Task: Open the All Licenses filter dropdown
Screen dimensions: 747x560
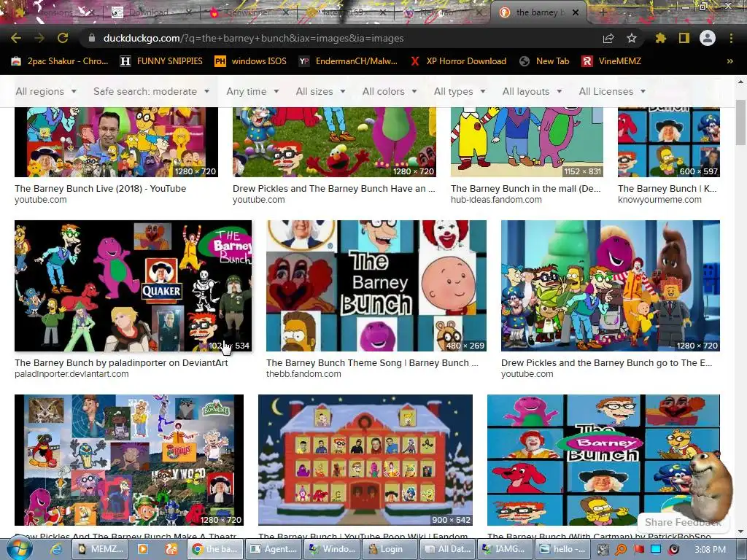Action: pyautogui.click(x=612, y=91)
